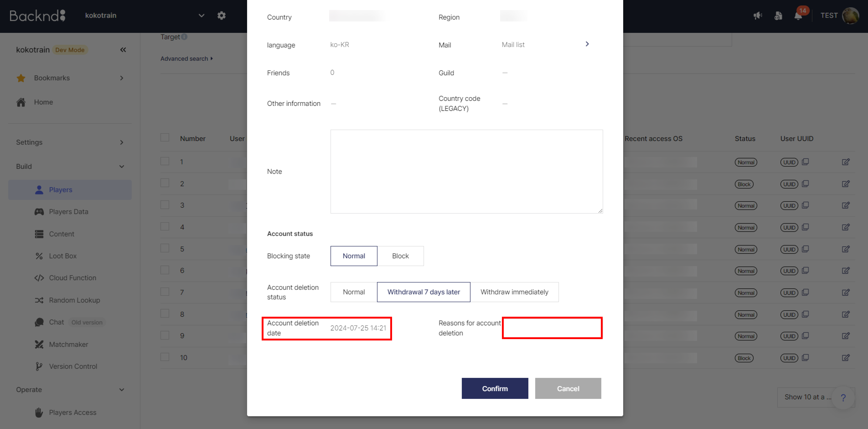This screenshot has height=429, width=868.
Task: Click the Loot Box percent icon
Action: tap(39, 256)
